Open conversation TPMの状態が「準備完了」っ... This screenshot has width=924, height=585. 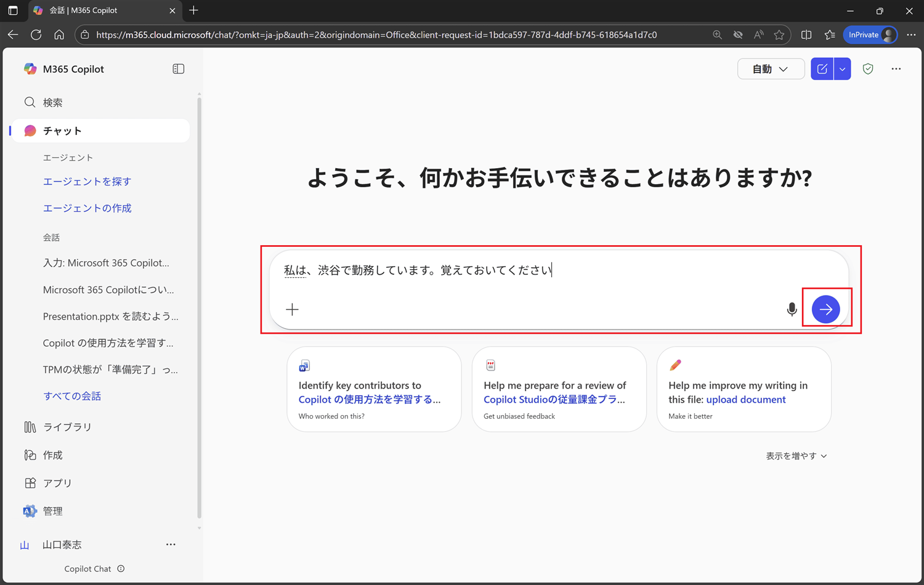pos(110,369)
